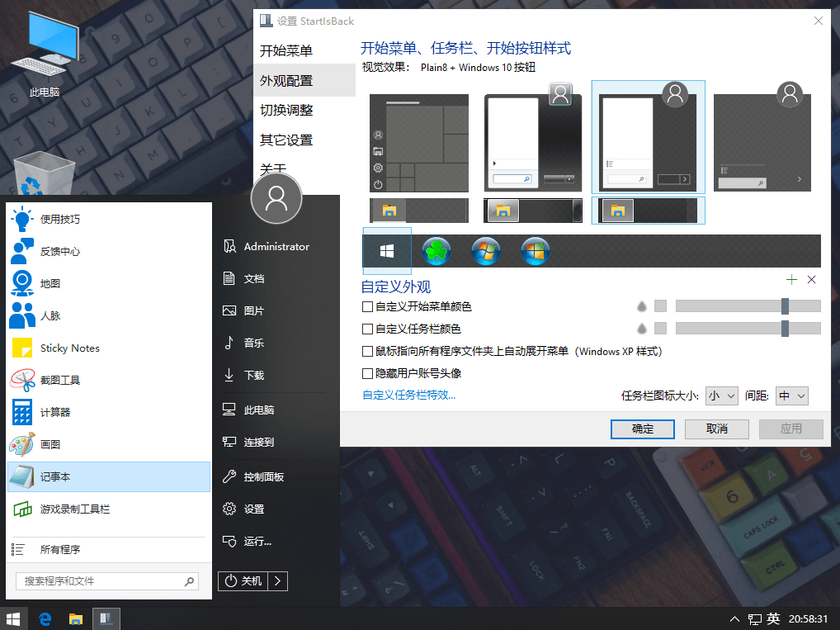Viewport: 840px width, 630px height.
Task: Launch Sticky Notes
Action: [109, 348]
